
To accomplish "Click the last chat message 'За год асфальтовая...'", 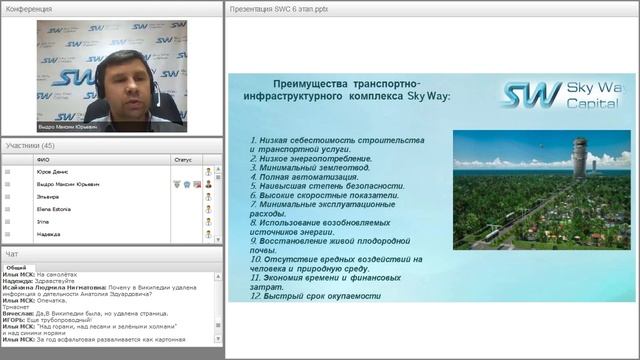I will [94, 339].
